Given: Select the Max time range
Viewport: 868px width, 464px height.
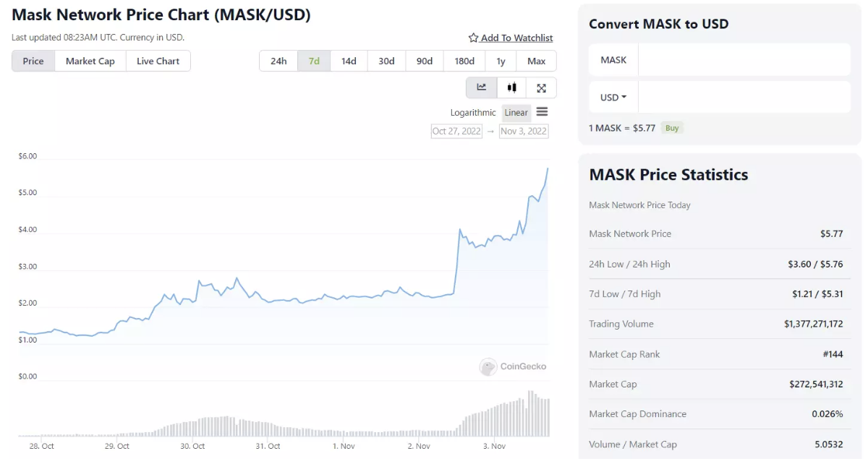Looking at the screenshot, I should tap(537, 61).
